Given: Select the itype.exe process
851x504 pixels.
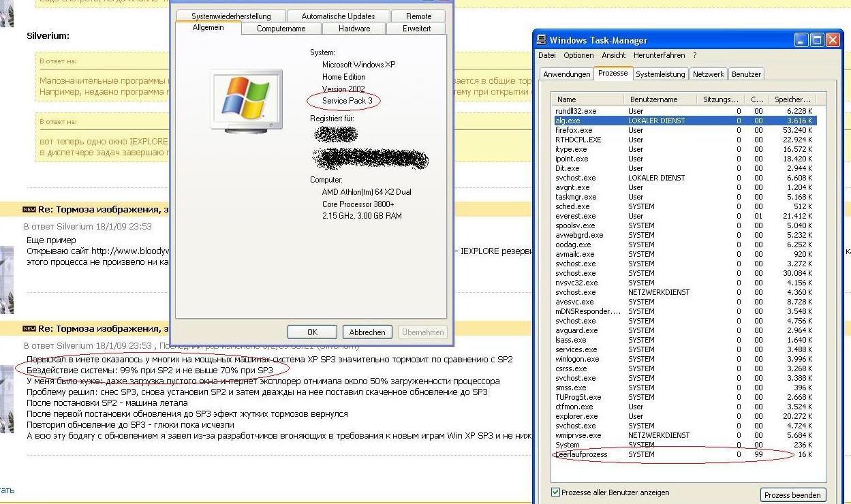Looking at the screenshot, I should (x=684, y=149).
